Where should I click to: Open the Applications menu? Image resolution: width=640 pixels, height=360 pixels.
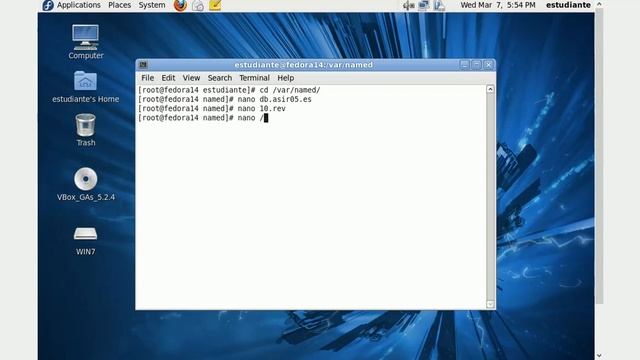(78, 5)
